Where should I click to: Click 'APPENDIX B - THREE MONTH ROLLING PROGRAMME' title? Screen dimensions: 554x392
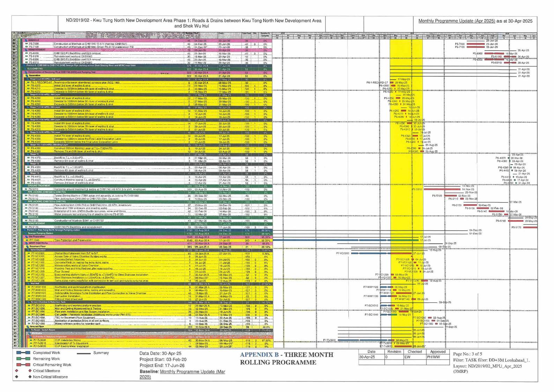pyautogui.click(x=286, y=358)
